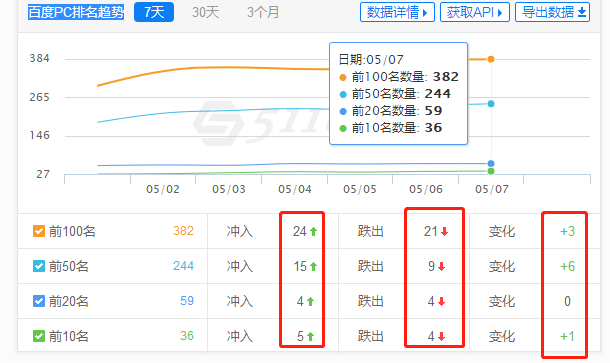Click the 前50名 row label
The image size is (610, 363).
68,267
